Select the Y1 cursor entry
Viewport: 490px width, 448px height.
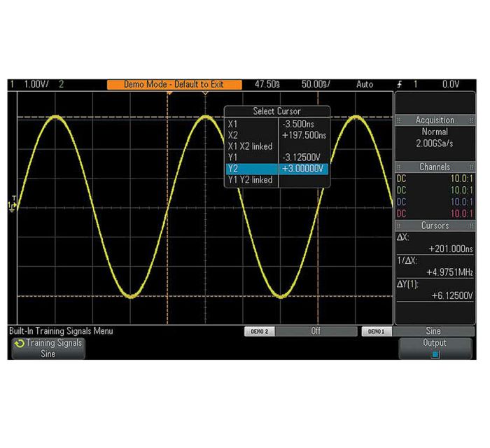coord(276,157)
